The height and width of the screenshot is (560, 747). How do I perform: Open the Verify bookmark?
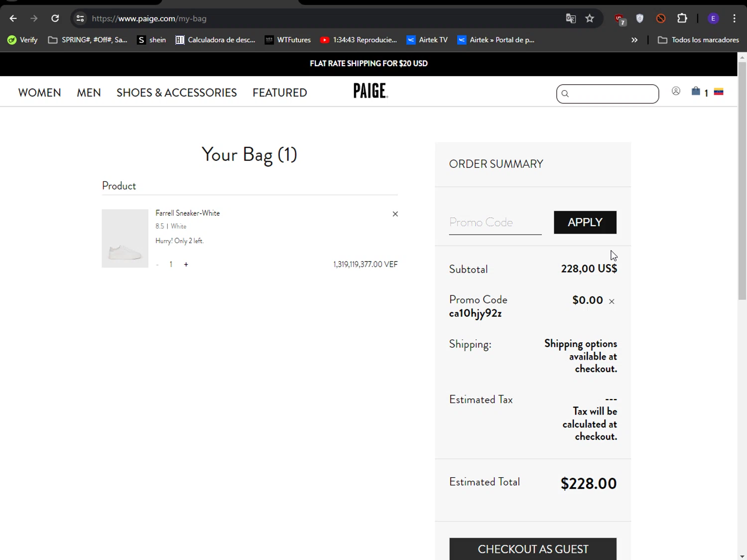coord(22,40)
